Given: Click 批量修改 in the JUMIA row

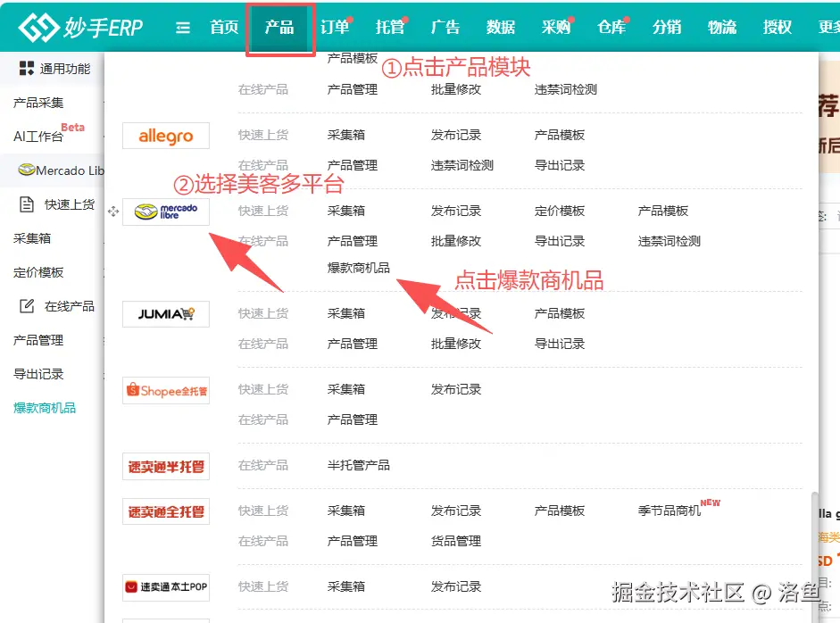Looking at the screenshot, I should coord(456,344).
